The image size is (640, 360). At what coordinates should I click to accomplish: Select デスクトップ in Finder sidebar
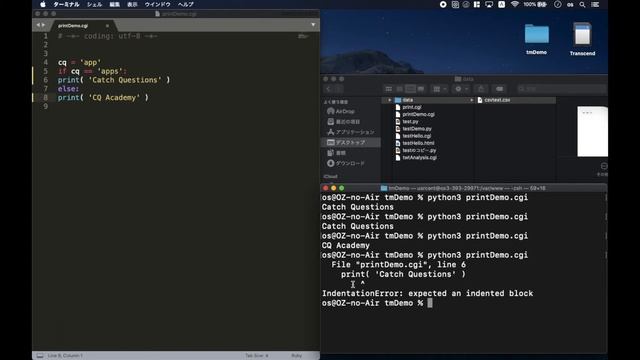tap(351, 142)
